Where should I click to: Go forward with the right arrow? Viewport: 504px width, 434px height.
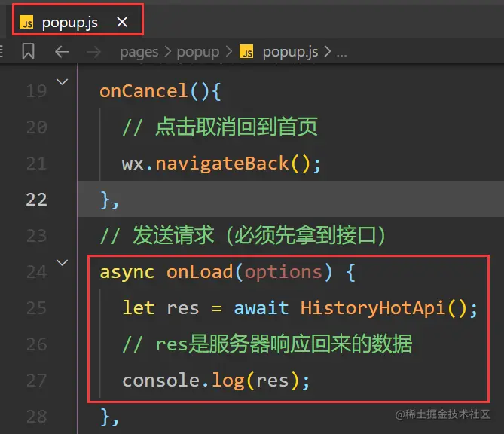tap(93, 52)
